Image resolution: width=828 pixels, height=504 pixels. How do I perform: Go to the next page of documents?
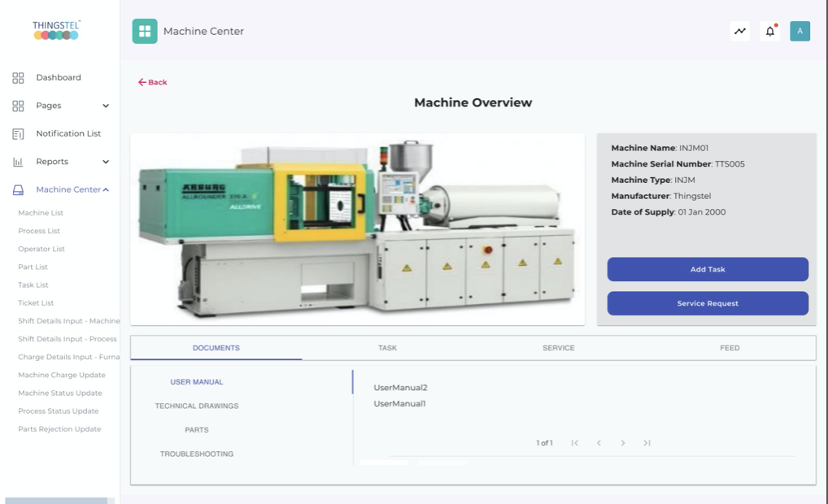[x=622, y=443]
